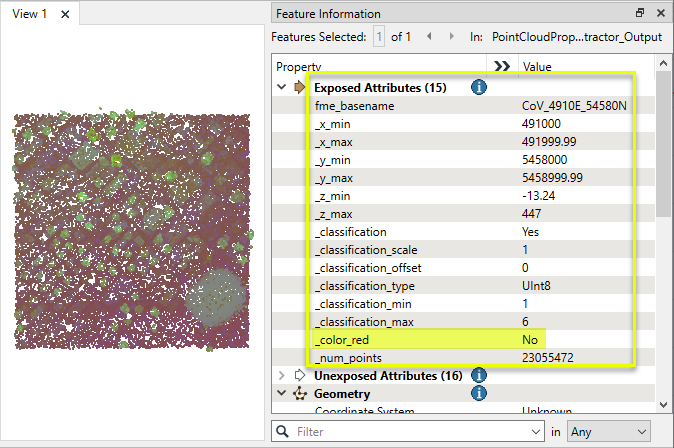Expand the Unexposed Attributes section
Viewport: 674px width, 448px height.
pyautogui.click(x=281, y=376)
